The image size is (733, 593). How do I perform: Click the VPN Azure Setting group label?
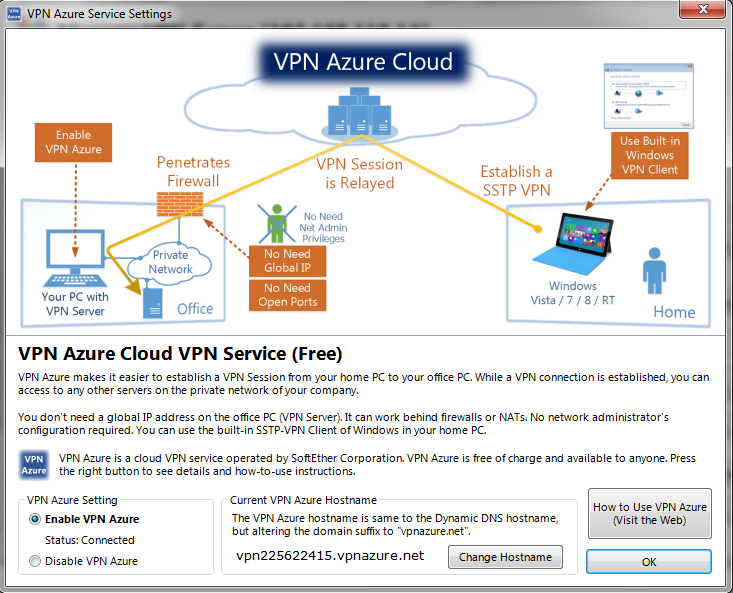click(72, 500)
